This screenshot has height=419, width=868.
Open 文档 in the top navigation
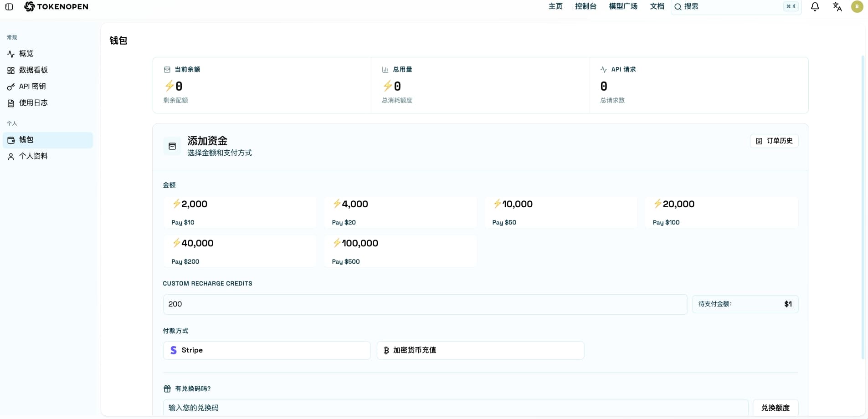click(x=657, y=6)
